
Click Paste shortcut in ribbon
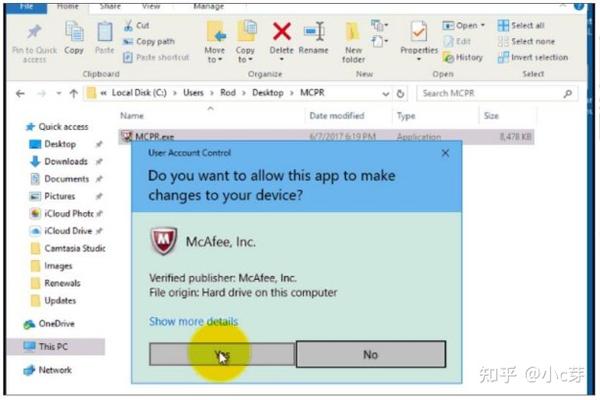[x=156, y=57]
